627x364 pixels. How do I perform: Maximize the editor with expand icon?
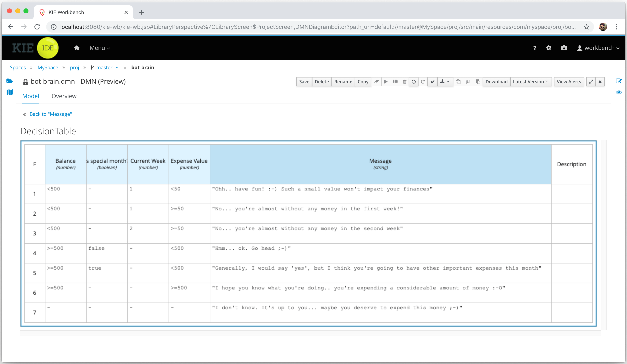pos(591,82)
